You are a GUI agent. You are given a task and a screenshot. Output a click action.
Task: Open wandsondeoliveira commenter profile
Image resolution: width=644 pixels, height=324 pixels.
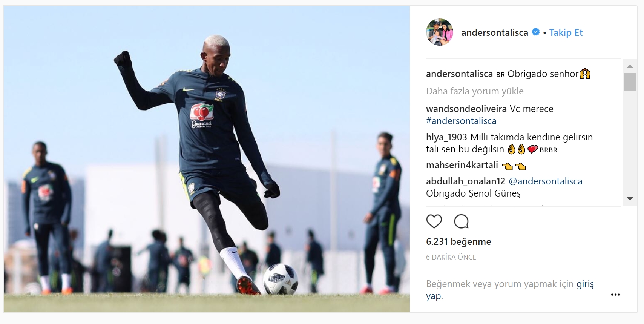point(466,109)
